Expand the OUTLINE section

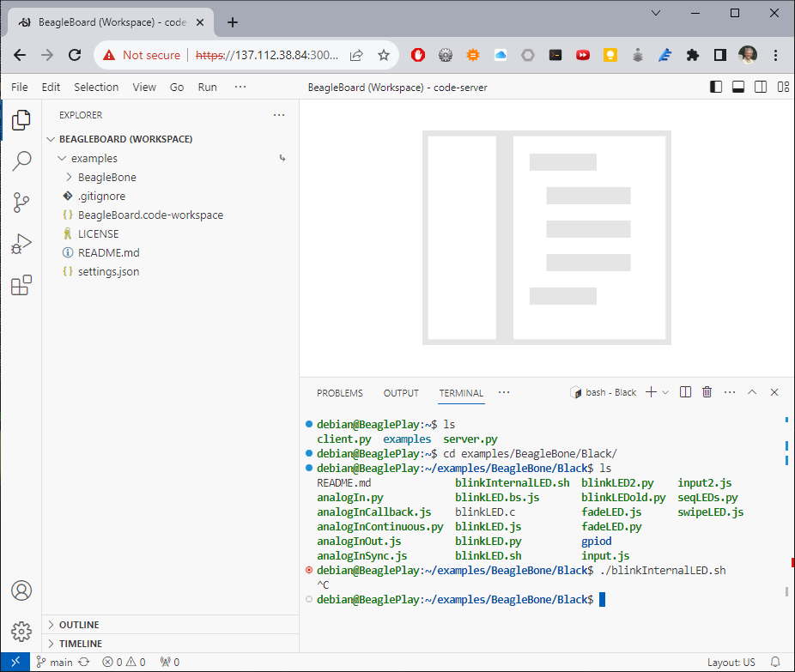click(x=79, y=625)
